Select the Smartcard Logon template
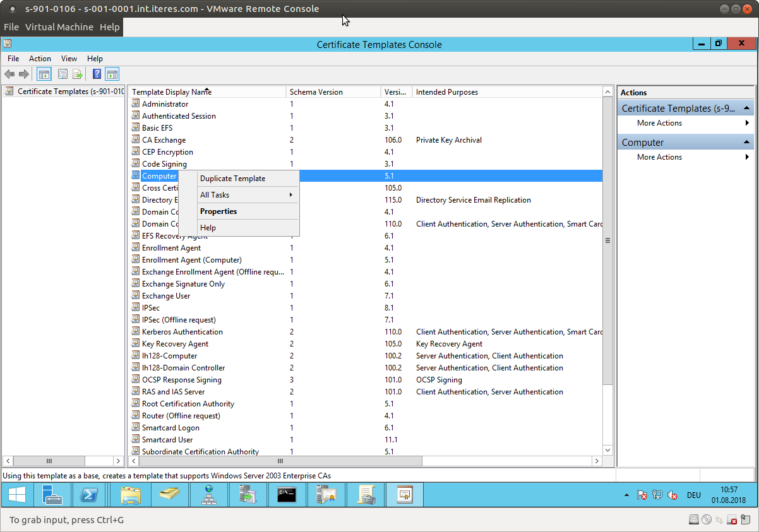Viewport: 759px width, 532px height. (170, 428)
